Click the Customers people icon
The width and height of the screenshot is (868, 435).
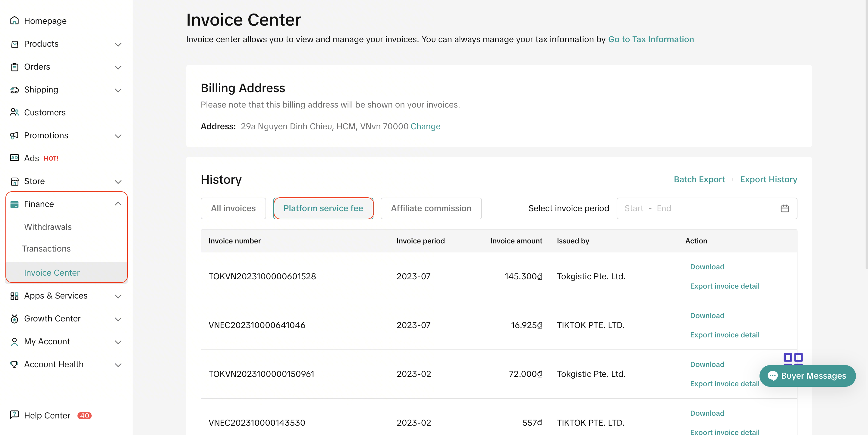[x=14, y=112]
